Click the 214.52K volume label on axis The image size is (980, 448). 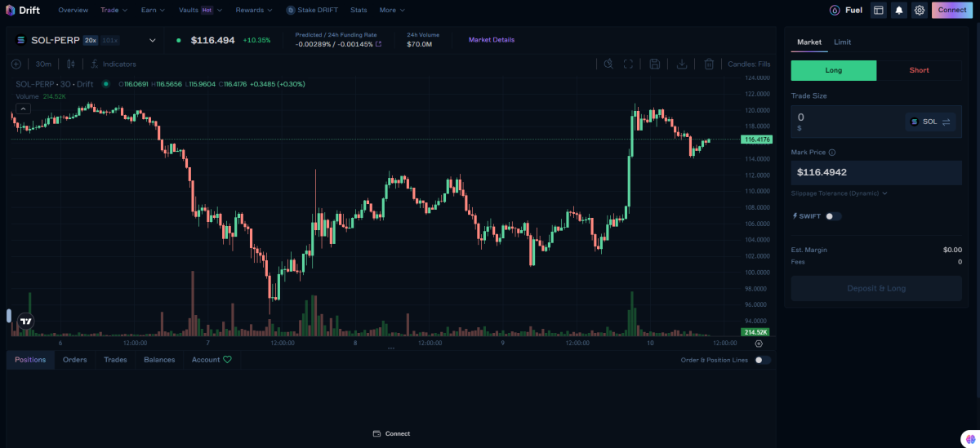pyautogui.click(x=755, y=332)
